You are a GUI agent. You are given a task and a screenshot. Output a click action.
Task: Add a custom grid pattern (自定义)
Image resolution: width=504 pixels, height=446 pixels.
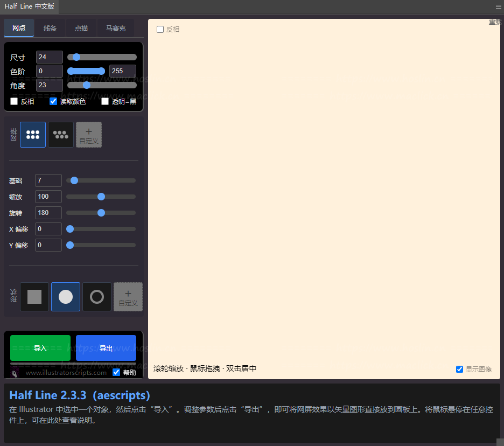point(89,135)
